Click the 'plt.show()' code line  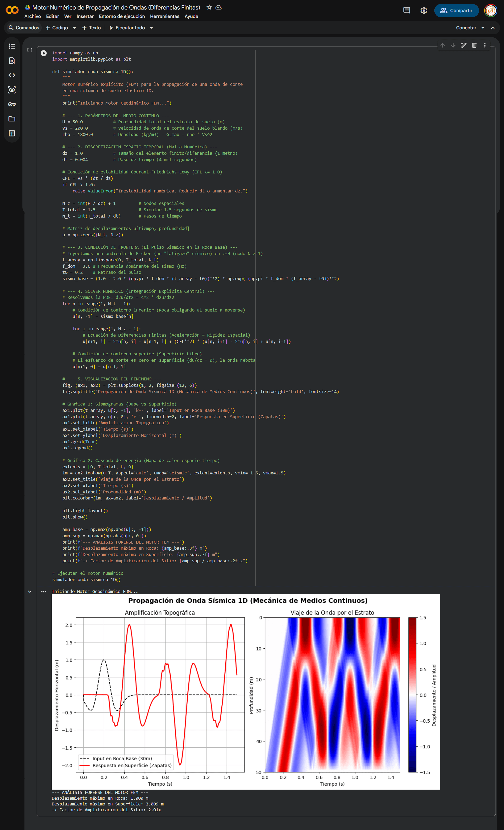tap(75, 517)
